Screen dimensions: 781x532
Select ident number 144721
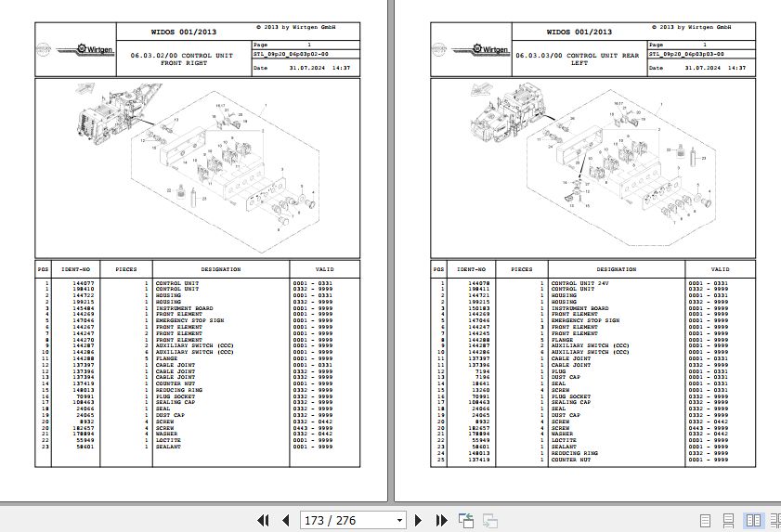[x=478, y=295]
